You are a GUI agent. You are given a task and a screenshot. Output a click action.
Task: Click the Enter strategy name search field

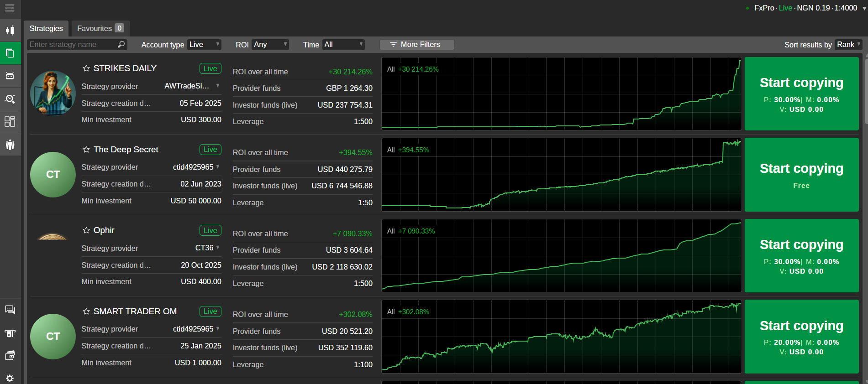point(71,44)
